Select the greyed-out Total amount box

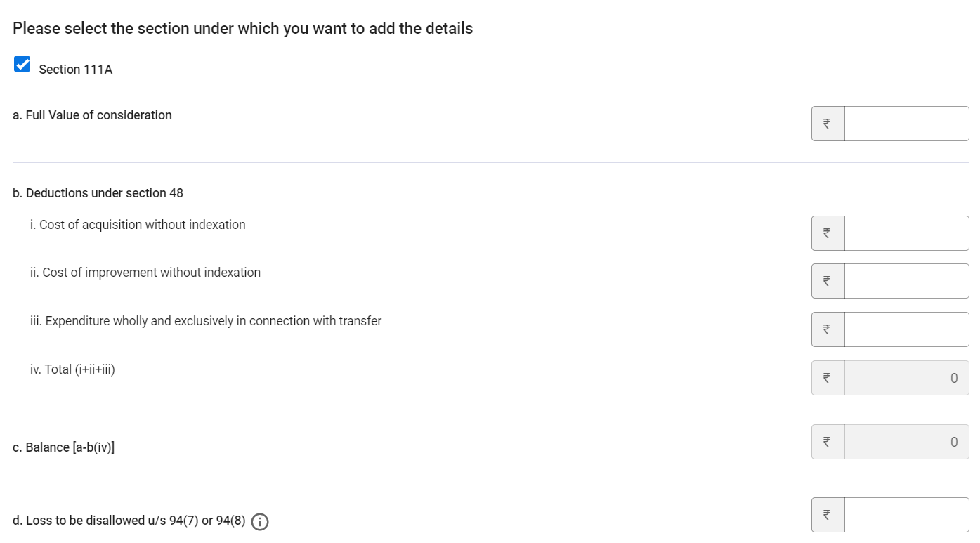(x=906, y=377)
